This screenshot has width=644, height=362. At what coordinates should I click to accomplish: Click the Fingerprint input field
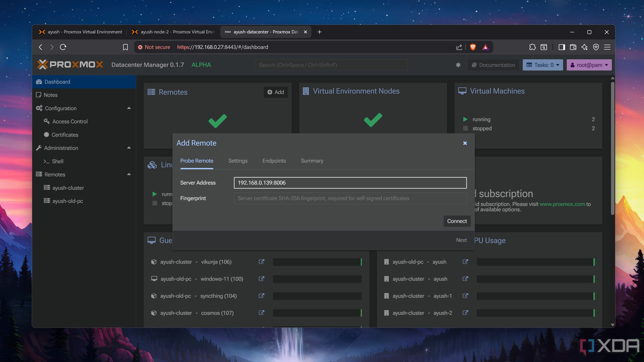(x=350, y=198)
